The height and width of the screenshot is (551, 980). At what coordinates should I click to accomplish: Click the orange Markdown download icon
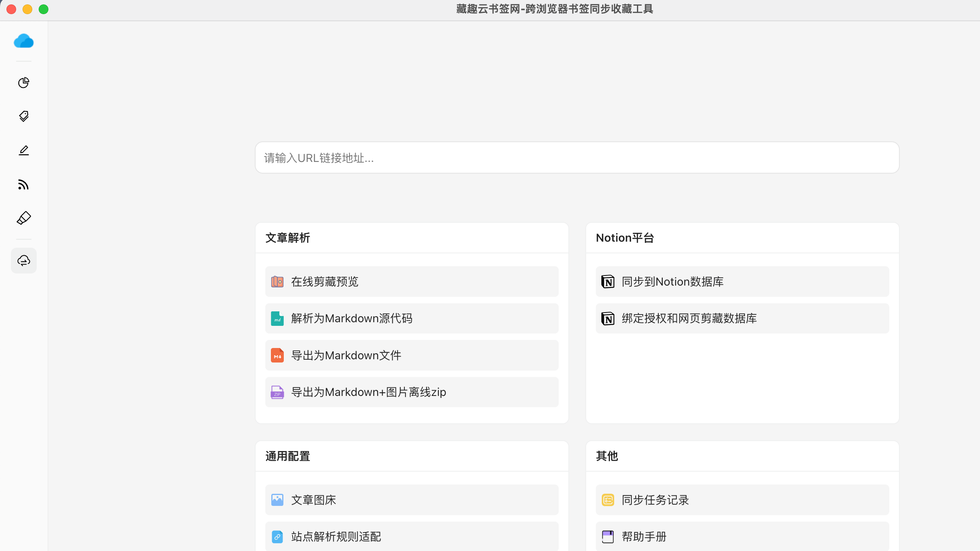(x=277, y=355)
